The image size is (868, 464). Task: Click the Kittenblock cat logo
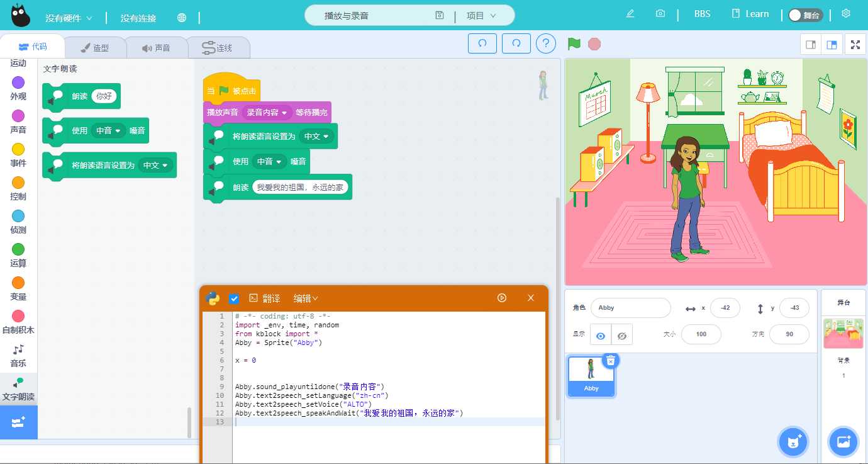pyautogui.click(x=21, y=15)
